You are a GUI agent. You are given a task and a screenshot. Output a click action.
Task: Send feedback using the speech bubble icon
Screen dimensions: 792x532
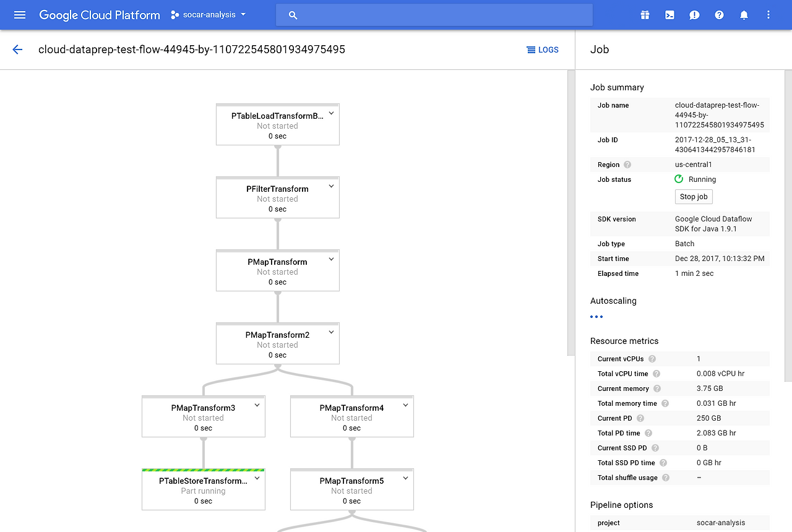pos(694,15)
